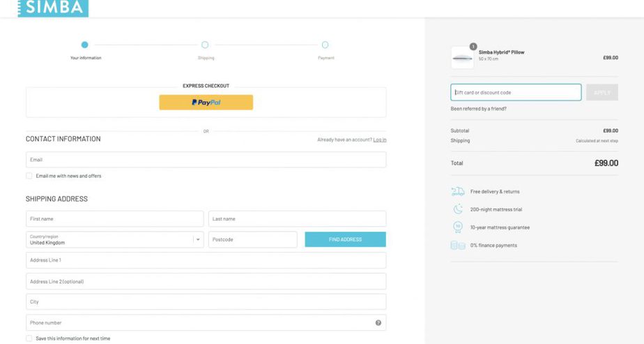The image size is (644, 344).
Task: Focus the Last name field
Action: tap(298, 219)
